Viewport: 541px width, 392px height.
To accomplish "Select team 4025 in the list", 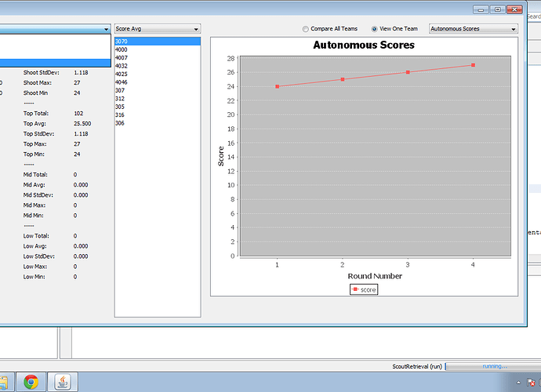I will pos(158,74).
